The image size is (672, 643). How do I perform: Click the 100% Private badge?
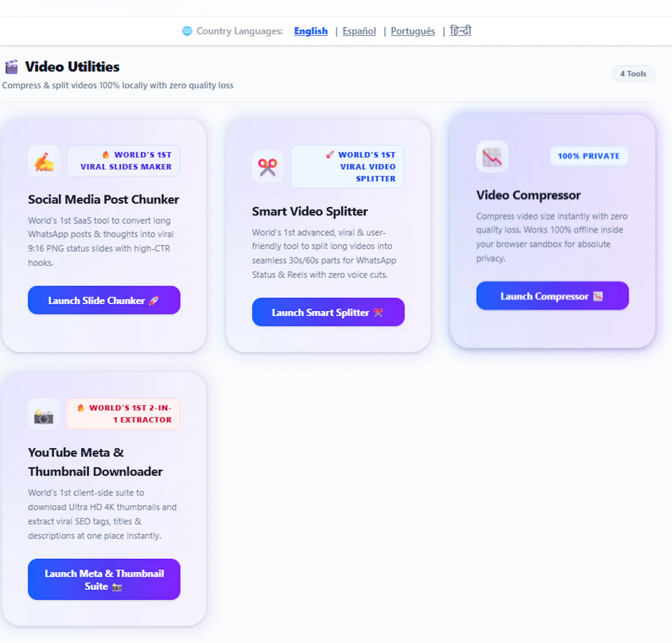(589, 156)
